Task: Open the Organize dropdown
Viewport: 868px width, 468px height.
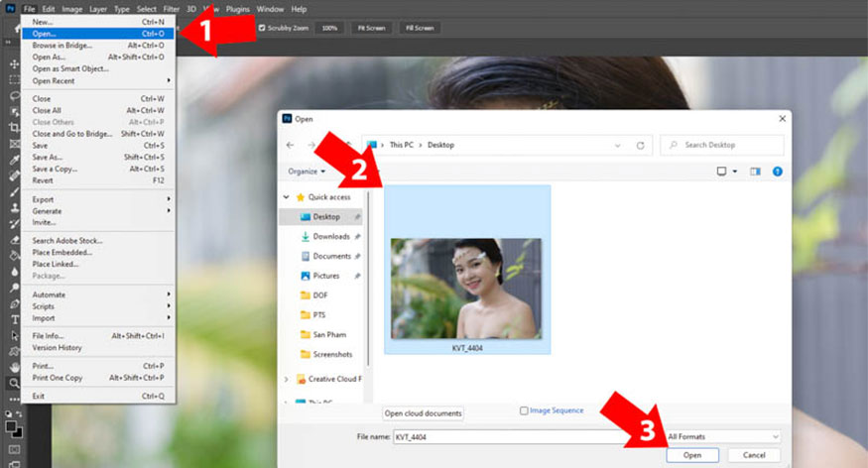Action: (307, 171)
